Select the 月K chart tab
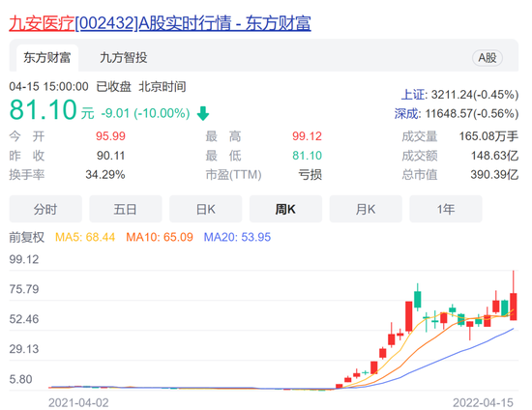 [x=366, y=209]
